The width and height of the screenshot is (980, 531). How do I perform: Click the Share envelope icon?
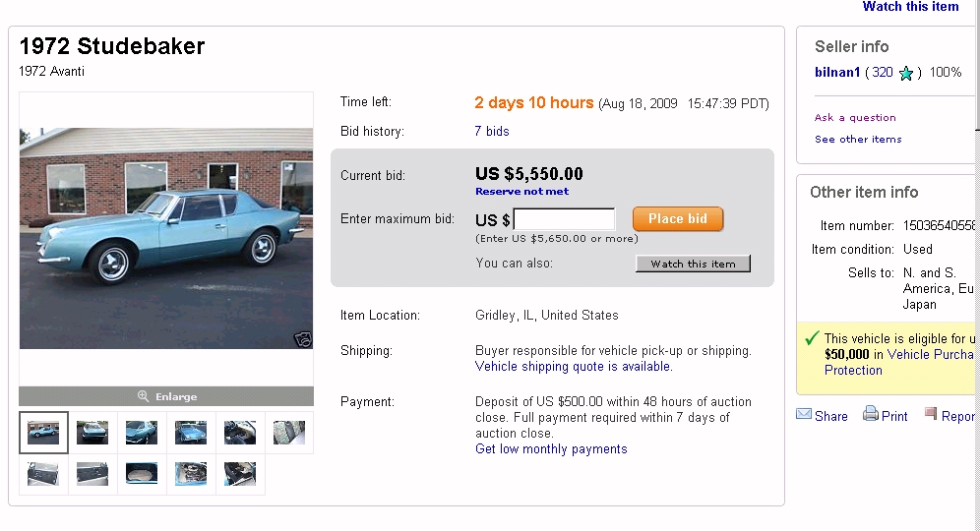pyautogui.click(x=804, y=415)
